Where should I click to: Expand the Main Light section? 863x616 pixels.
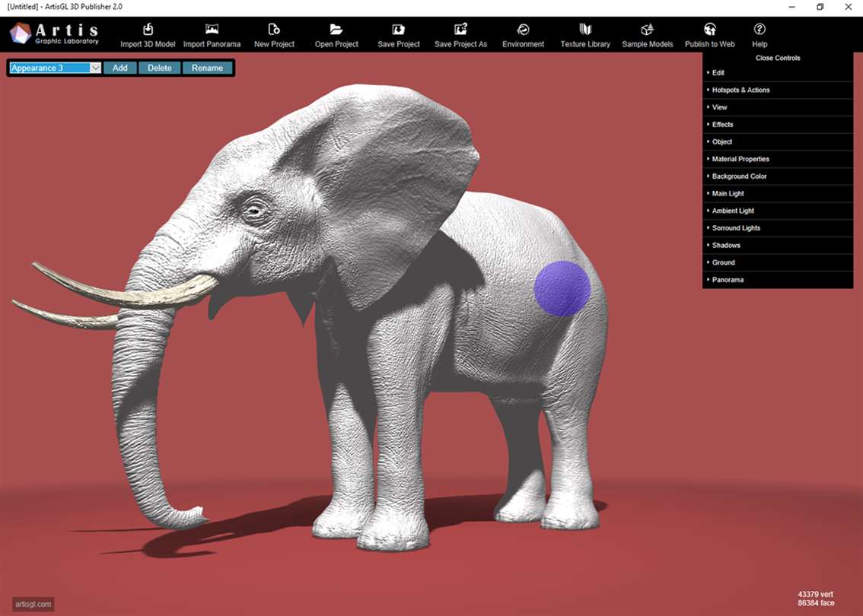click(x=778, y=193)
